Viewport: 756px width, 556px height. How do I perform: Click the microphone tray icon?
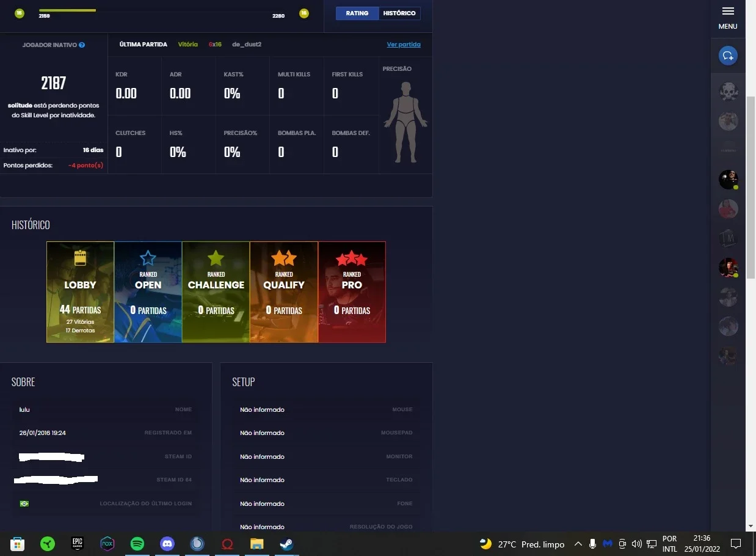pos(593,544)
